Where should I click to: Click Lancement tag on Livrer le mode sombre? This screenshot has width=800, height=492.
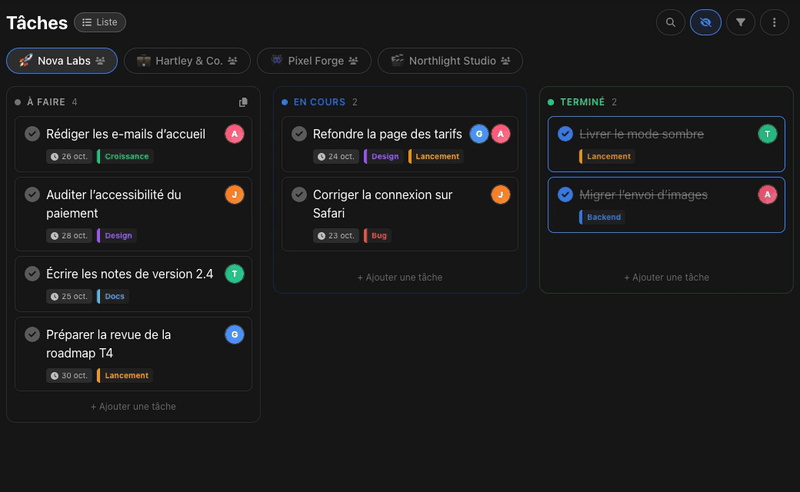[x=607, y=156]
